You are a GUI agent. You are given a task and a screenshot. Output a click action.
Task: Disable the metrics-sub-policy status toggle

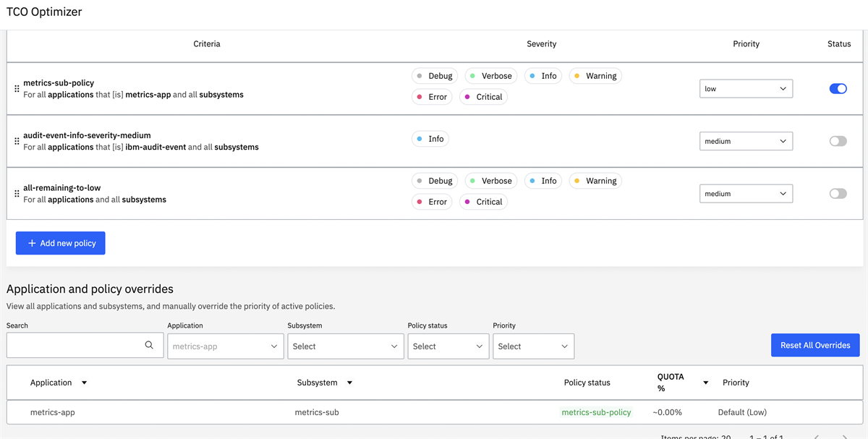coord(838,89)
